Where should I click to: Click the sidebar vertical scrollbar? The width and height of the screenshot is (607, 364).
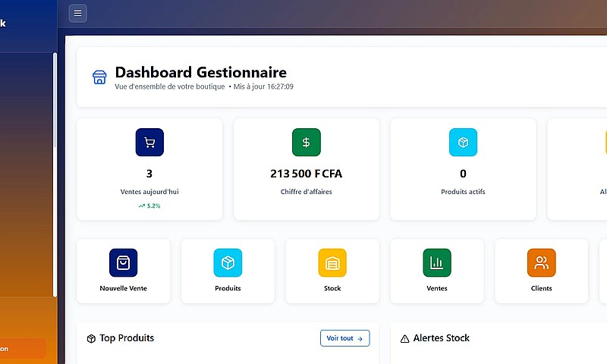coord(55,174)
